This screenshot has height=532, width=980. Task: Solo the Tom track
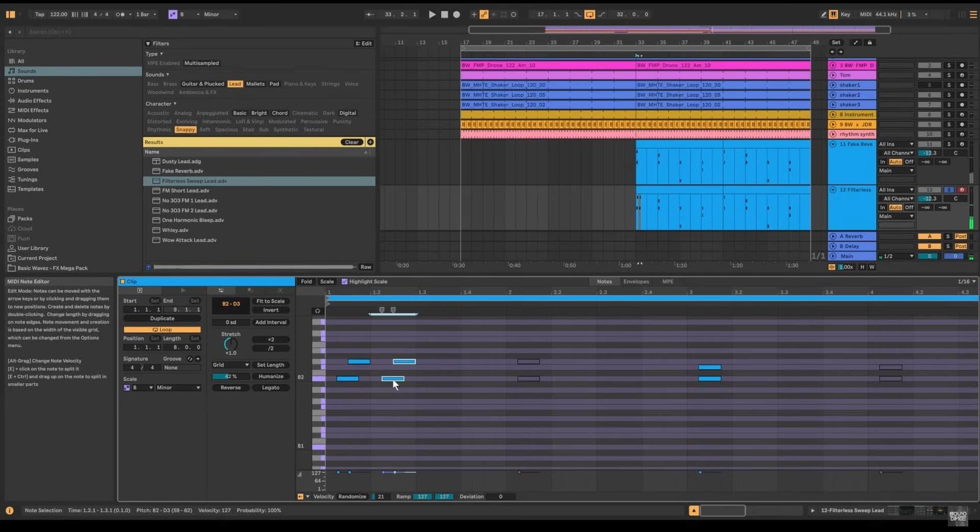point(949,75)
